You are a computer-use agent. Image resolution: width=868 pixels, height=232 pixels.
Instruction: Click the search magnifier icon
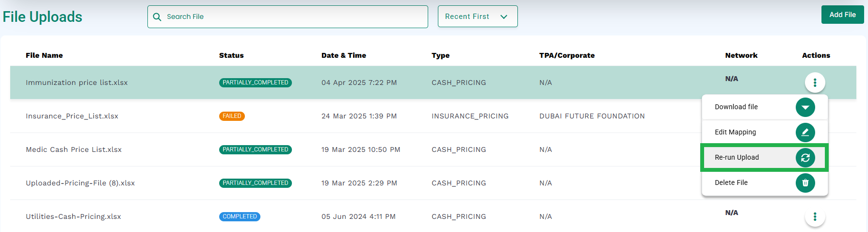(x=157, y=17)
